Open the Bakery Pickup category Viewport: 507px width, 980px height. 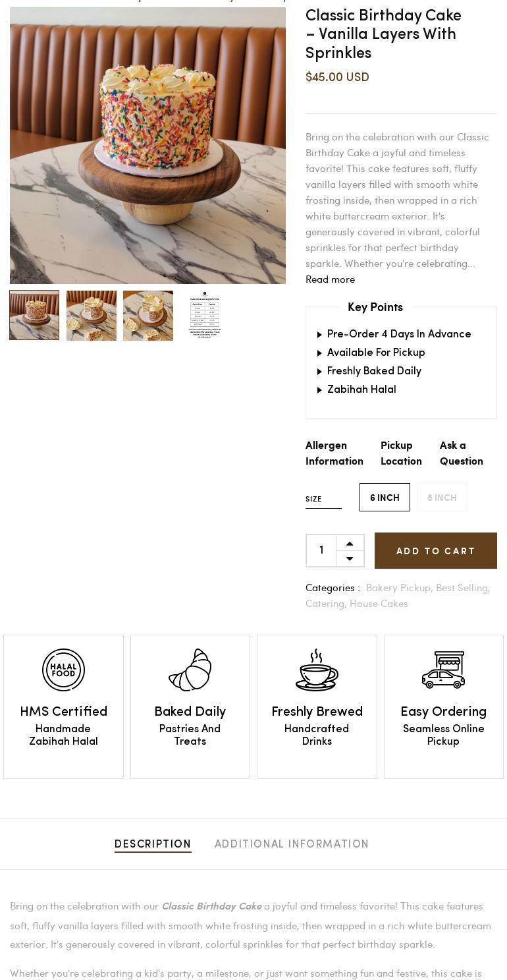click(398, 588)
